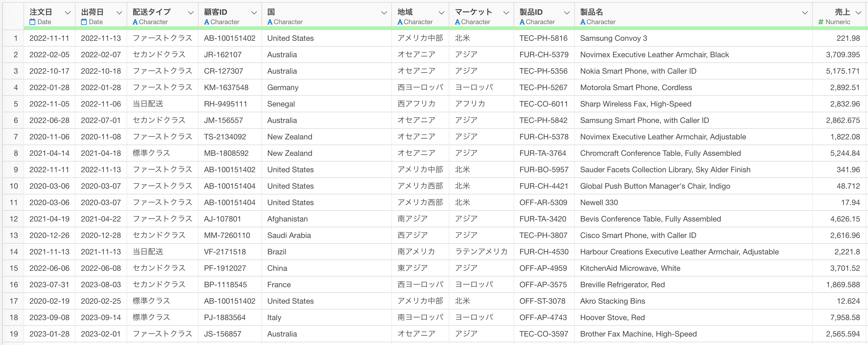Click the Character type icon under マーケット
Screen dimensions: 868x345
click(x=457, y=22)
